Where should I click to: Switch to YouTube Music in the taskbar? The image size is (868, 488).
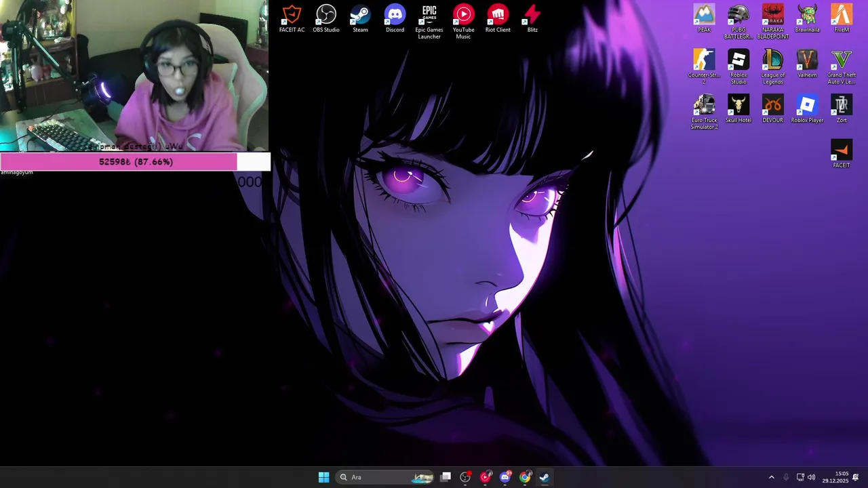click(486, 477)
